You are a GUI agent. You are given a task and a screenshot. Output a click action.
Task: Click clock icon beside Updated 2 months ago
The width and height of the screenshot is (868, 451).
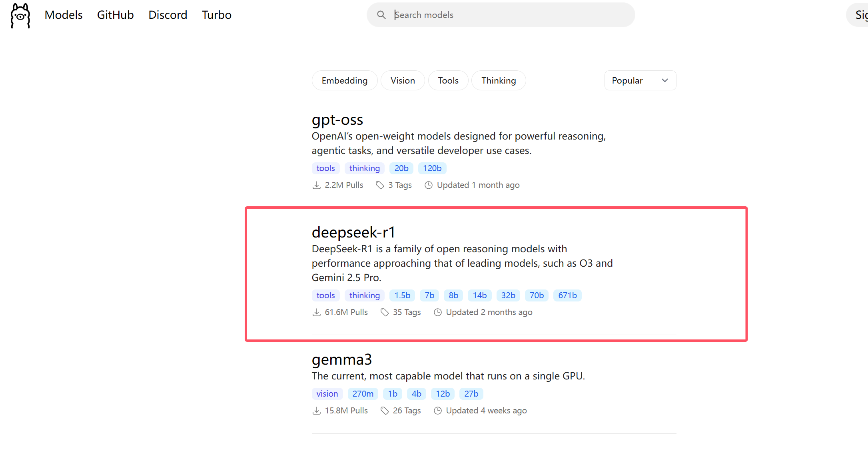[x=438, y=312]
